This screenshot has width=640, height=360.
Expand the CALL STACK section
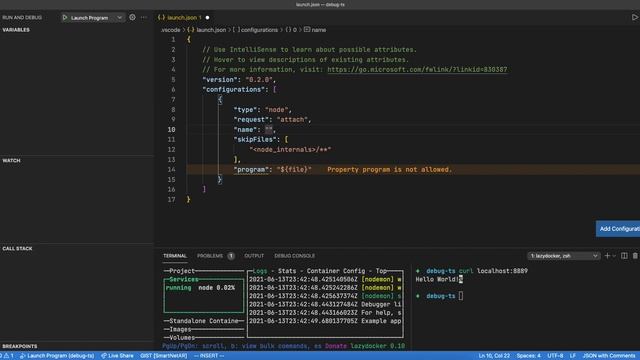(17, 248)
